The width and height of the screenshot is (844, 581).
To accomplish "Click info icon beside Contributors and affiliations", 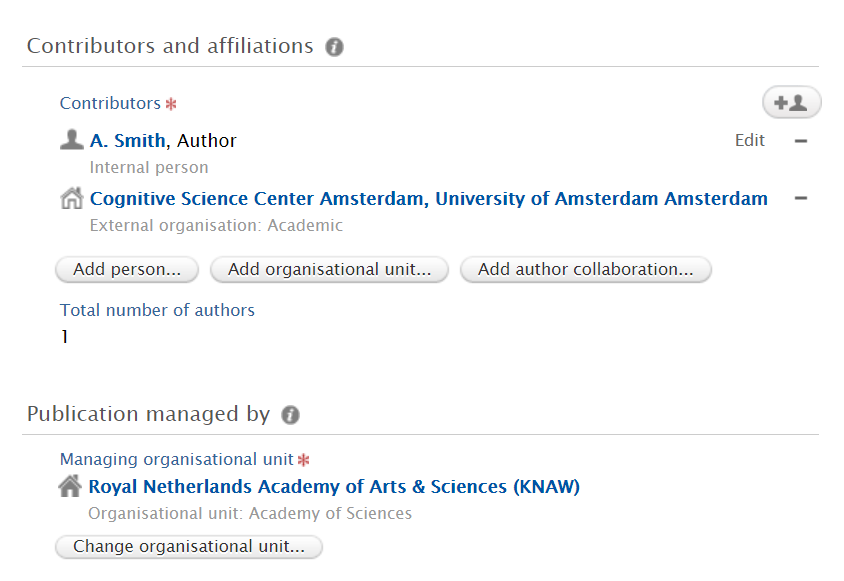I will [335, 47].
